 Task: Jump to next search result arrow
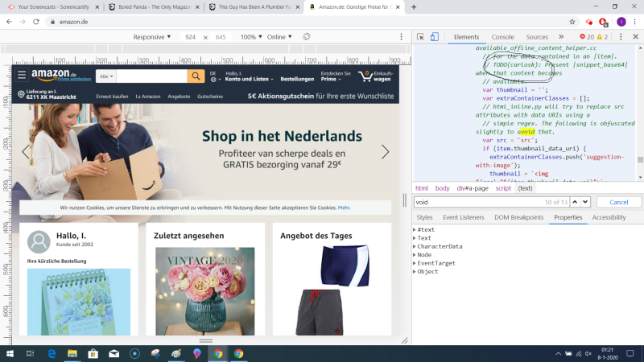(585, 202)
